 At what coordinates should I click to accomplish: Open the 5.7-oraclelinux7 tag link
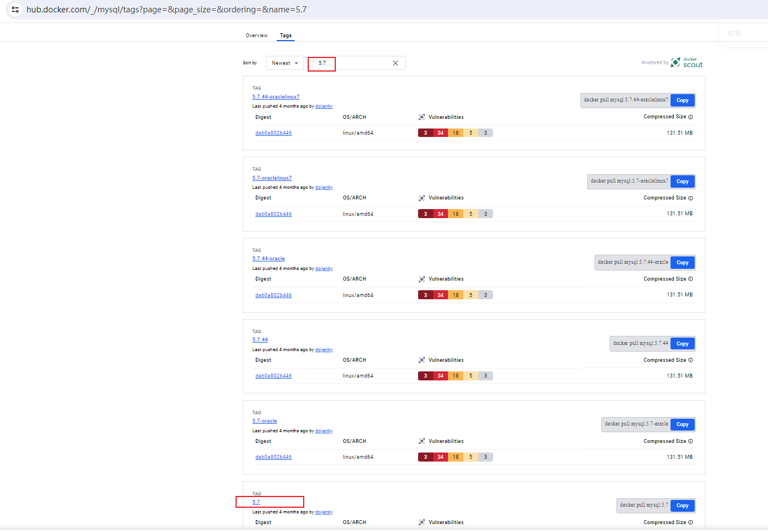coord(272,178)
